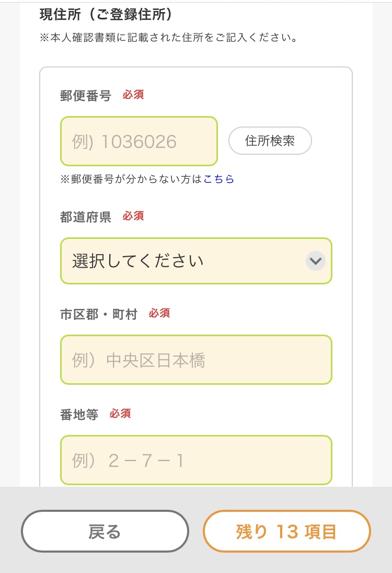Click the 市区郡・町村 field label

tap(99, 314)
